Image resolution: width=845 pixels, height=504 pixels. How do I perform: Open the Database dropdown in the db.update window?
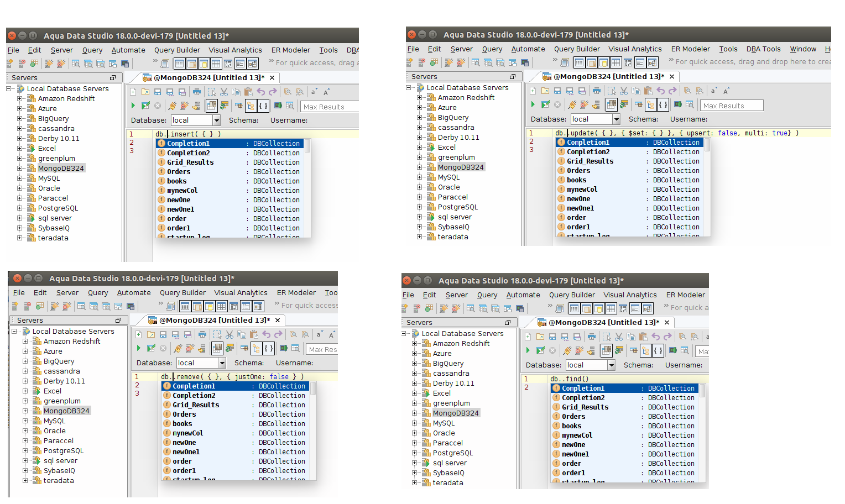(x=616, y=119)
